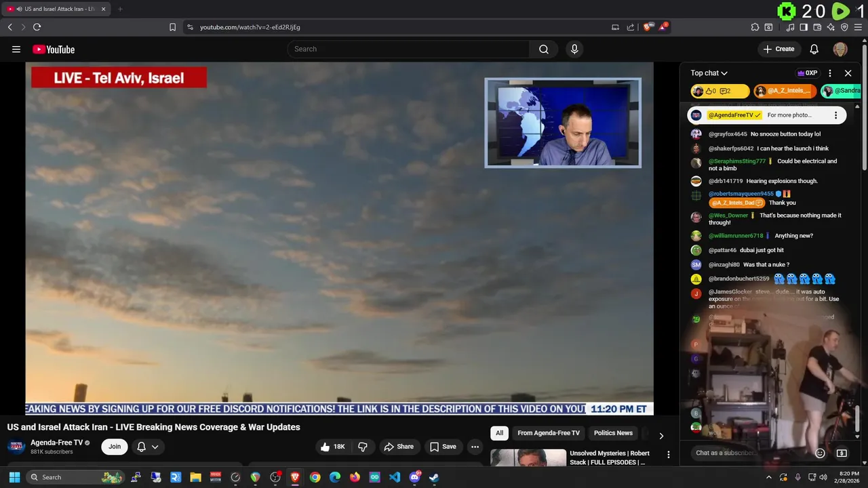868x488 pixels.
Task: Open Brave Shields lion icon
Action: [648, 27]
